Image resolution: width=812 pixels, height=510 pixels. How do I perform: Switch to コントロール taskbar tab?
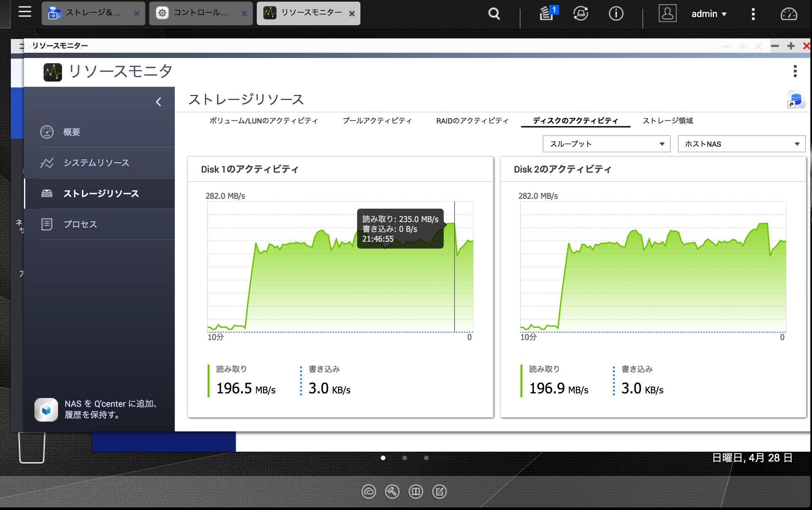201,13
